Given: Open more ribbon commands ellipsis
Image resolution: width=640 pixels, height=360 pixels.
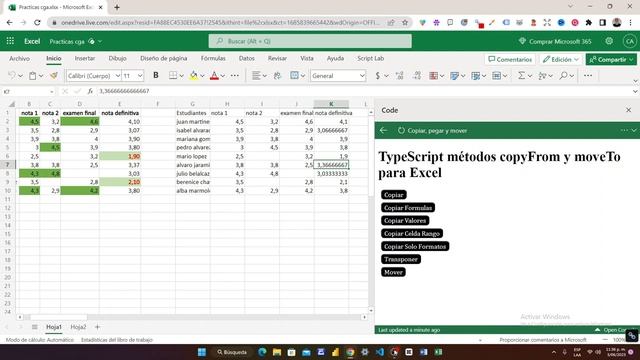Looking at the screenshot, I should (x=588, y=76).
